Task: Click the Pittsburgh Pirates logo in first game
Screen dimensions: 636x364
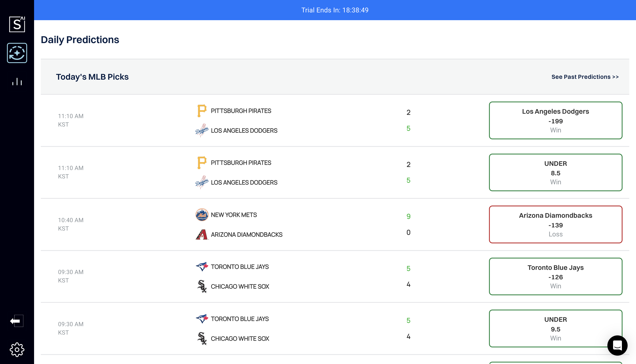Action: pyautogui.click(x=202, y=111)
